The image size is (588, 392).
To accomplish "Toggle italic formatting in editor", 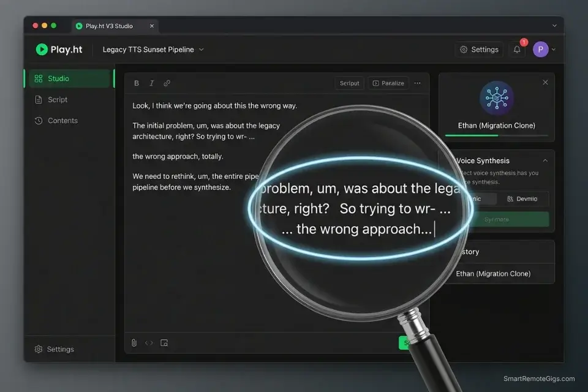I will point(151,83).
